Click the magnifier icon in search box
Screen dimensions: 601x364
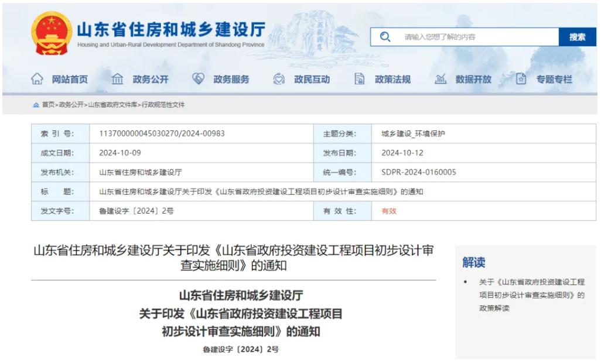385,37
